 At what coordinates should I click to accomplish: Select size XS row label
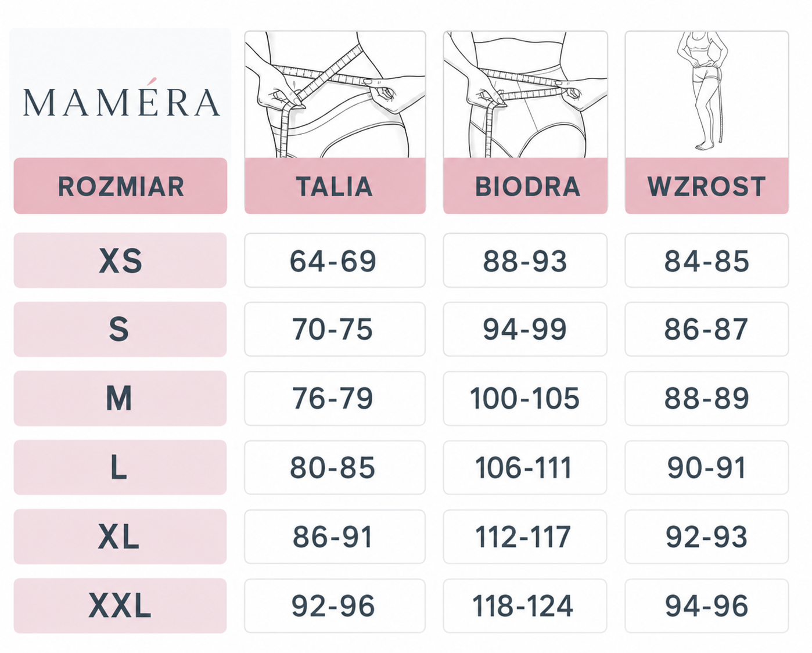(120, 261)
